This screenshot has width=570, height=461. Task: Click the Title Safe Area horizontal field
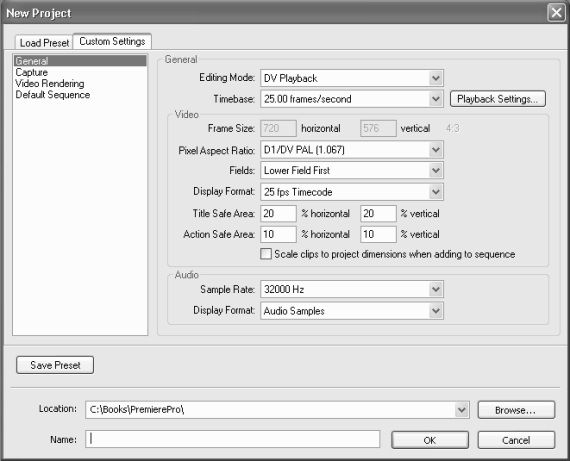tap(278, 213)
